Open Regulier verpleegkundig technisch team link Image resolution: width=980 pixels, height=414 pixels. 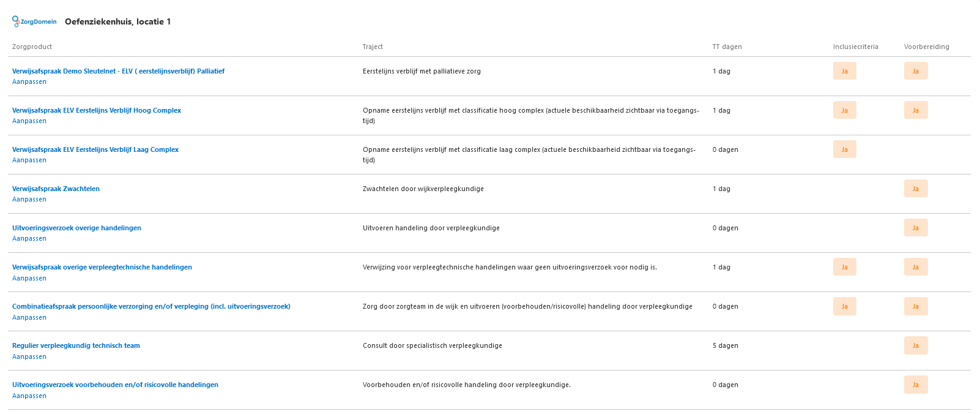pyautogui.click(x=76, y=345)
